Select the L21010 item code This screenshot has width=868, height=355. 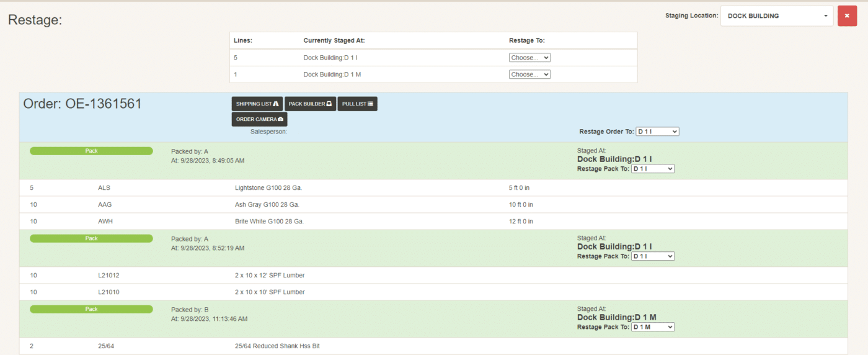108,292
